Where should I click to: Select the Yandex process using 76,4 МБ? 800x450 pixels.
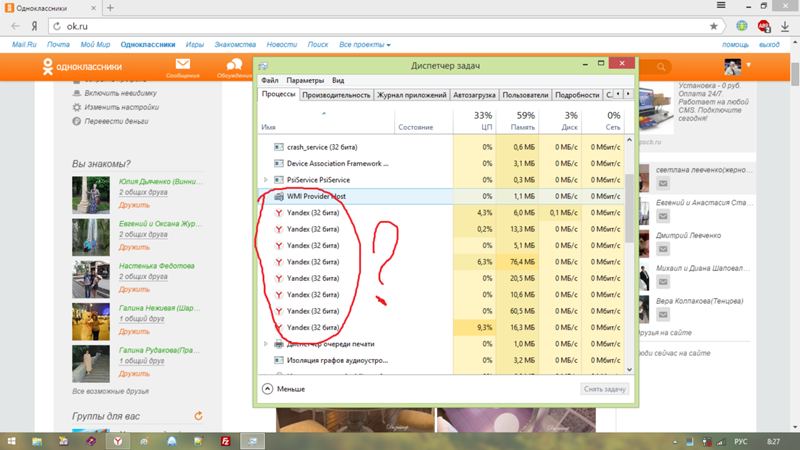pyautogui.click(x=441, y=262)
